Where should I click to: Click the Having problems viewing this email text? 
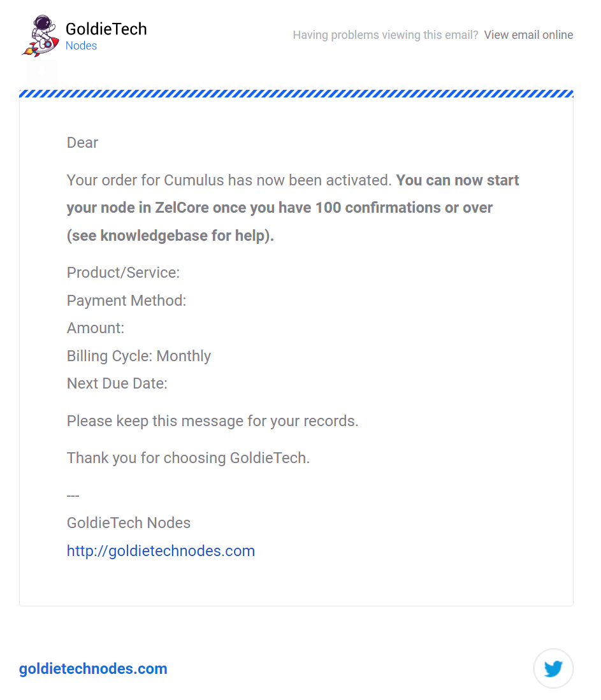[x=385, y=35]
